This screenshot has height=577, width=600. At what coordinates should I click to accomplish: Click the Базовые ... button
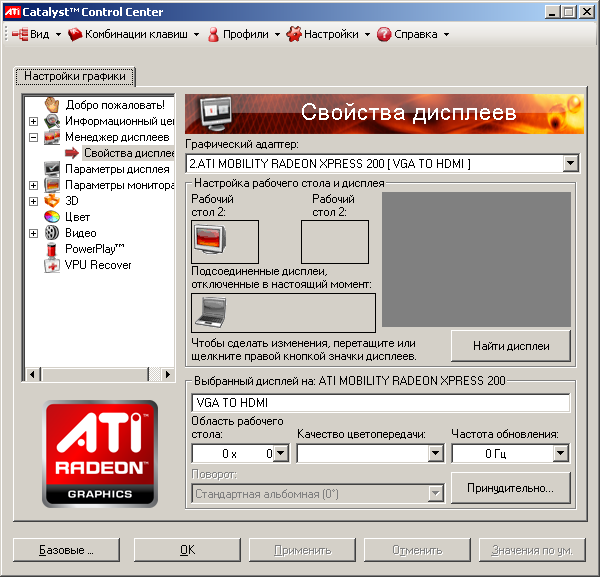[66, 550]
